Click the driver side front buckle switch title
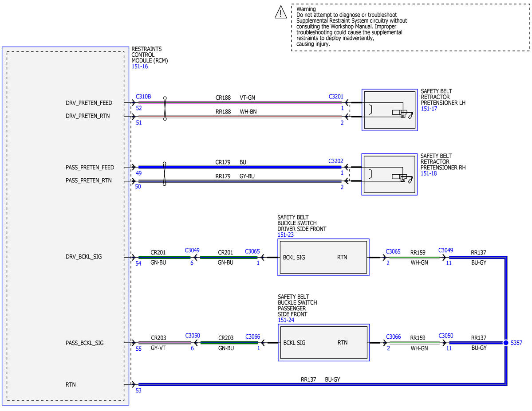The height and width of the screenshot is (411, 532). coord(302,223)
